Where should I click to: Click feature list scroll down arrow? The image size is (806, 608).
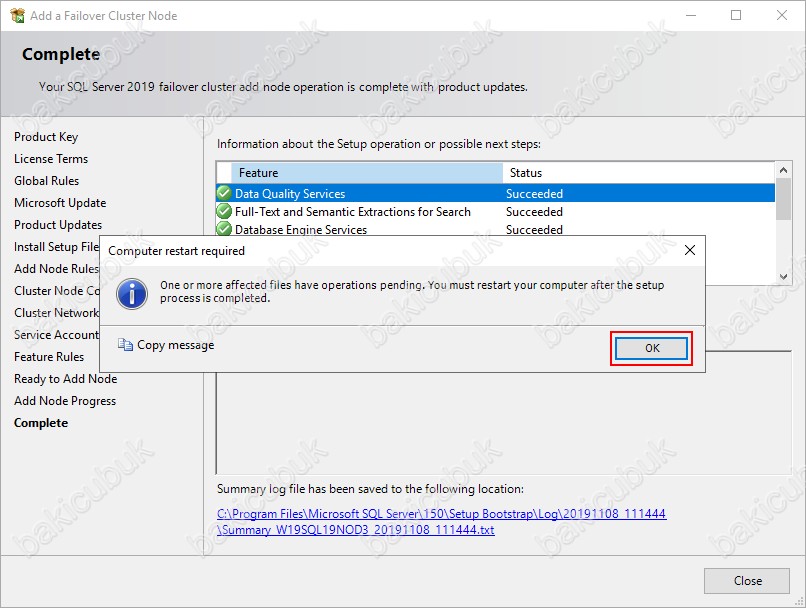pyautogui.click(x=783, y=277)
